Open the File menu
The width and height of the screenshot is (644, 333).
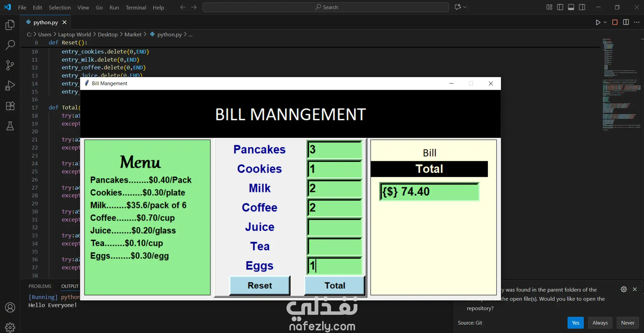pyautogui.click(x=22, y=7)
